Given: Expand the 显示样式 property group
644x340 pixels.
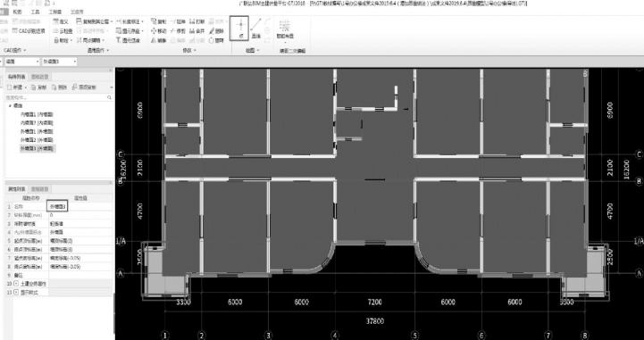Looking at the screenshot, I should (x=16, y=292).
